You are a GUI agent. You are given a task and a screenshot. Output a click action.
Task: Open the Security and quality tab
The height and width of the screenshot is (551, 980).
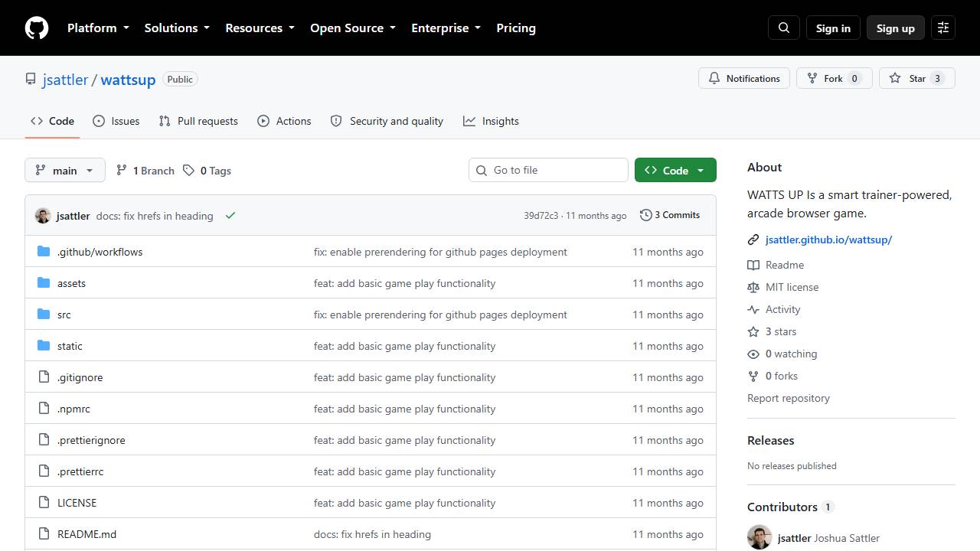click(x=387, y=121)
